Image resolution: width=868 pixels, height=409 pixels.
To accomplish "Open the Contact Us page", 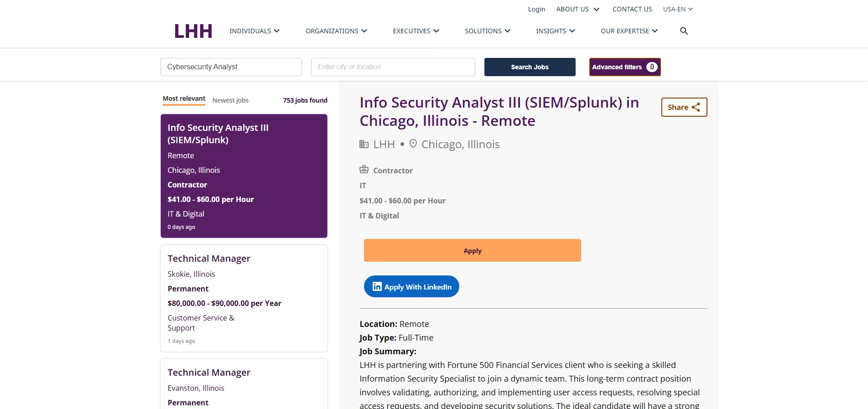I will tap(632, 9).
